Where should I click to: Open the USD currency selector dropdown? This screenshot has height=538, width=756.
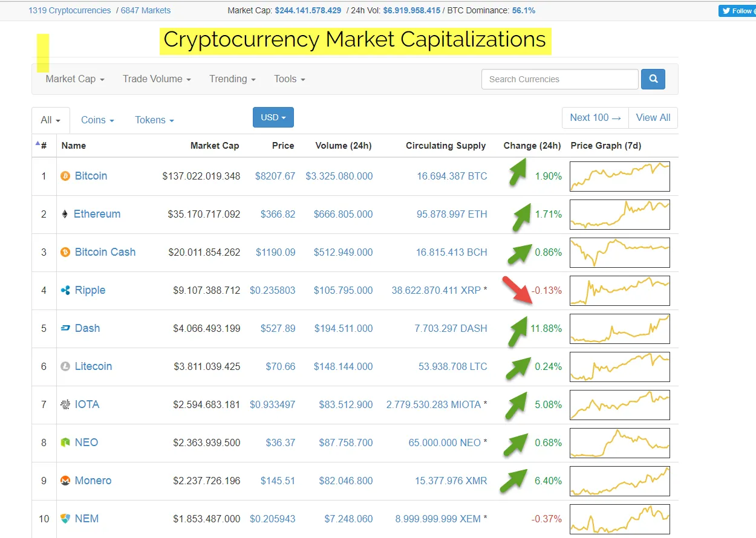273,117
